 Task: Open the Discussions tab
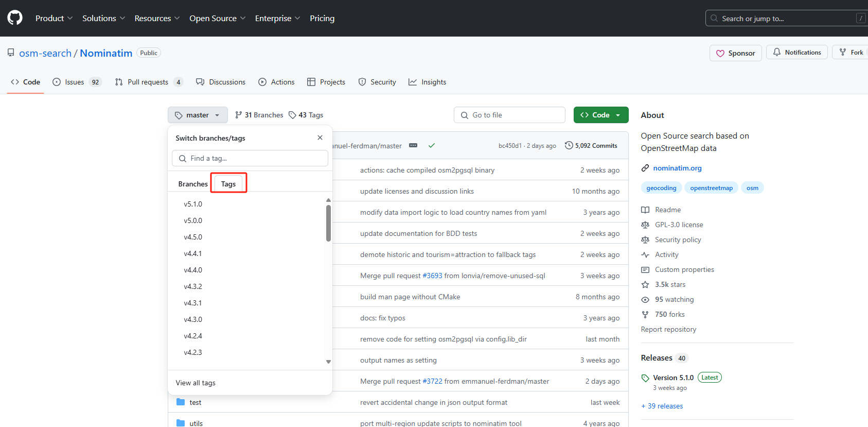pos(221,82)
